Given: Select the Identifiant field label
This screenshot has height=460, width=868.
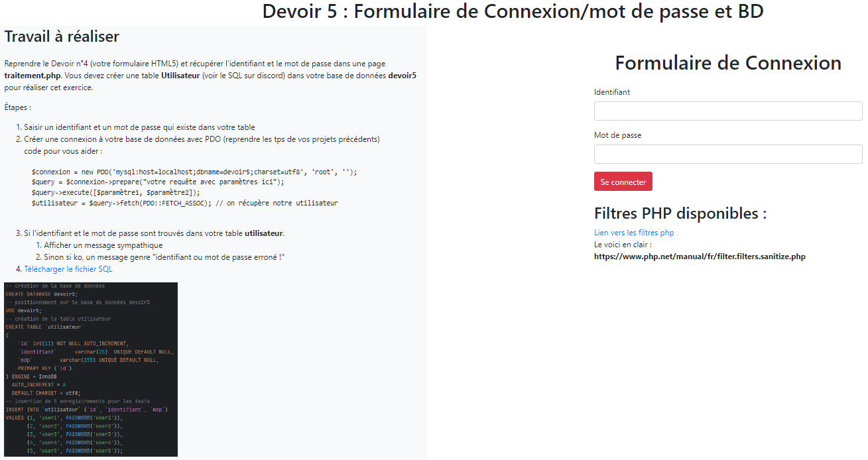Looking at the screenshot, I should tap(611, 91).
